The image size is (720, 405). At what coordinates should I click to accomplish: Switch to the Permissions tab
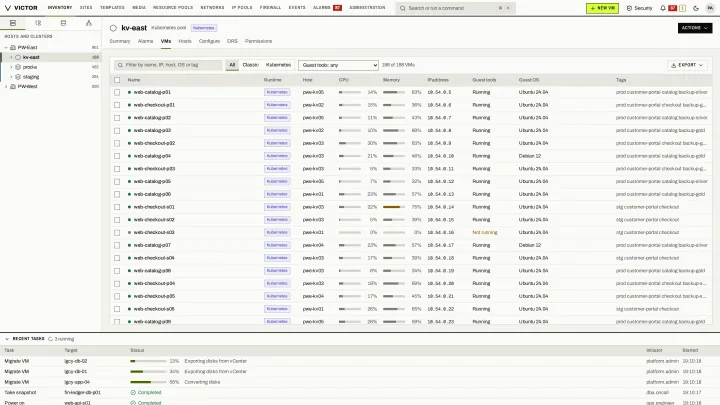tap(259, 41)
